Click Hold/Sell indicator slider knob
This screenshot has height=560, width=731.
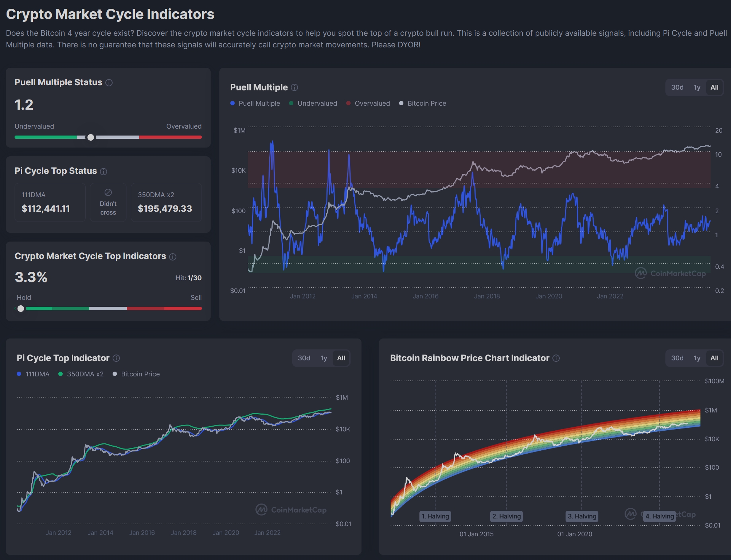(x=21, y=309)
